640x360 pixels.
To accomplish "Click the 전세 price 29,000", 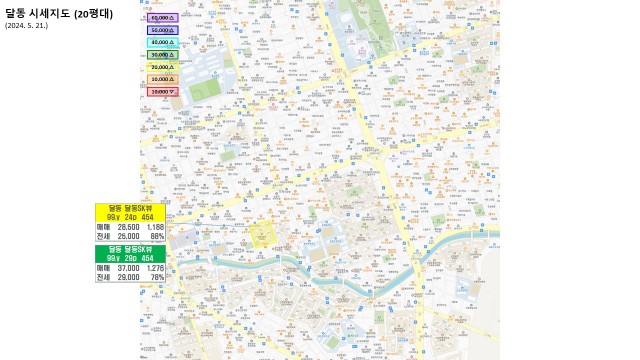I will tap(129, 277).
